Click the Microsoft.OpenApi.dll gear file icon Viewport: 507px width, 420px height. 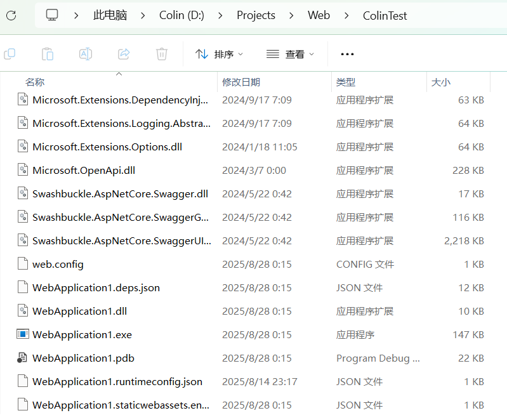(x=23, y=169)
